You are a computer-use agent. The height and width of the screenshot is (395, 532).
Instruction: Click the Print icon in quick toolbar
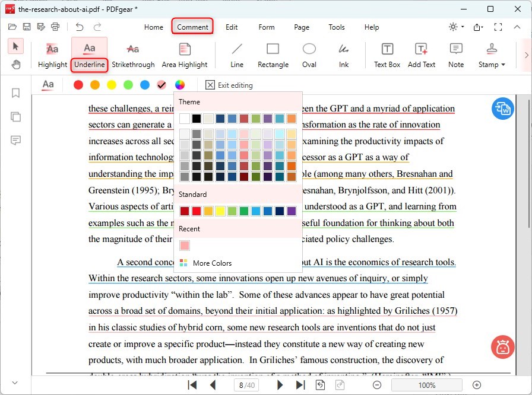point(55,27)
